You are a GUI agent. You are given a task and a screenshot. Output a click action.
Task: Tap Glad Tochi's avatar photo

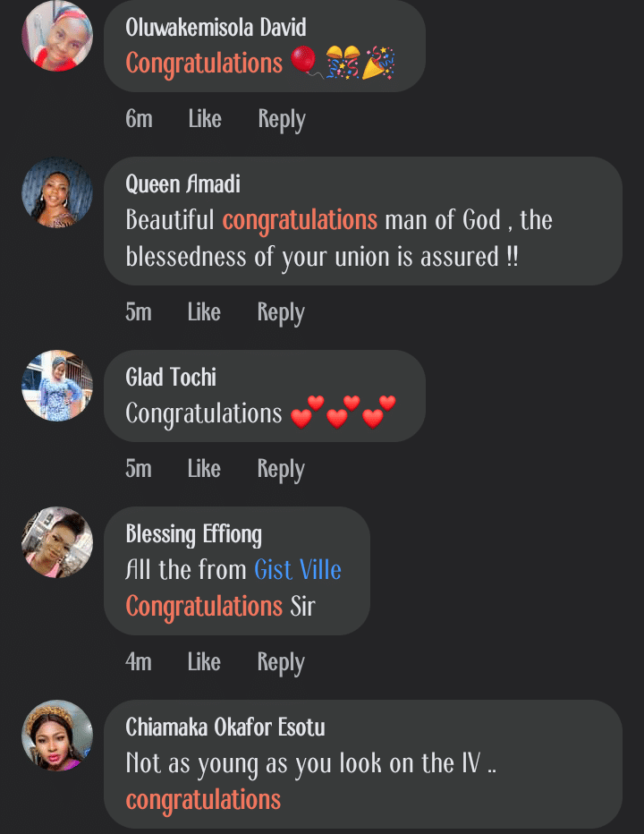(57, 386)
